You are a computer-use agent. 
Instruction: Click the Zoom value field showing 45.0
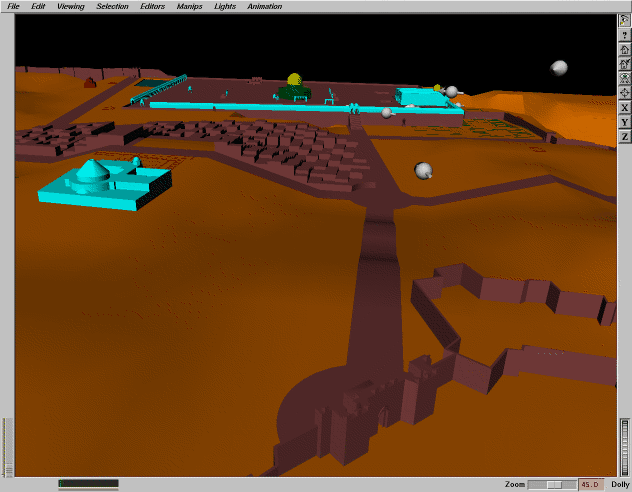pos(590,485)
